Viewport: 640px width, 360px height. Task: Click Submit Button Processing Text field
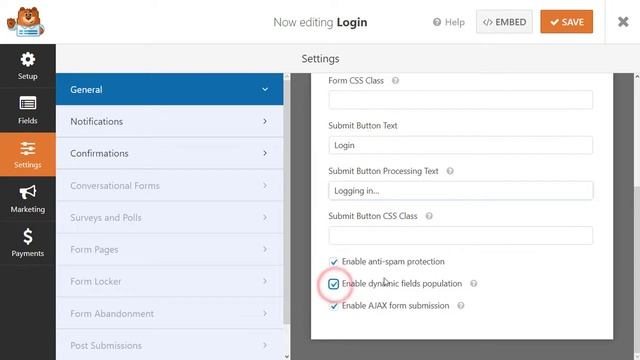coord(460,191)
